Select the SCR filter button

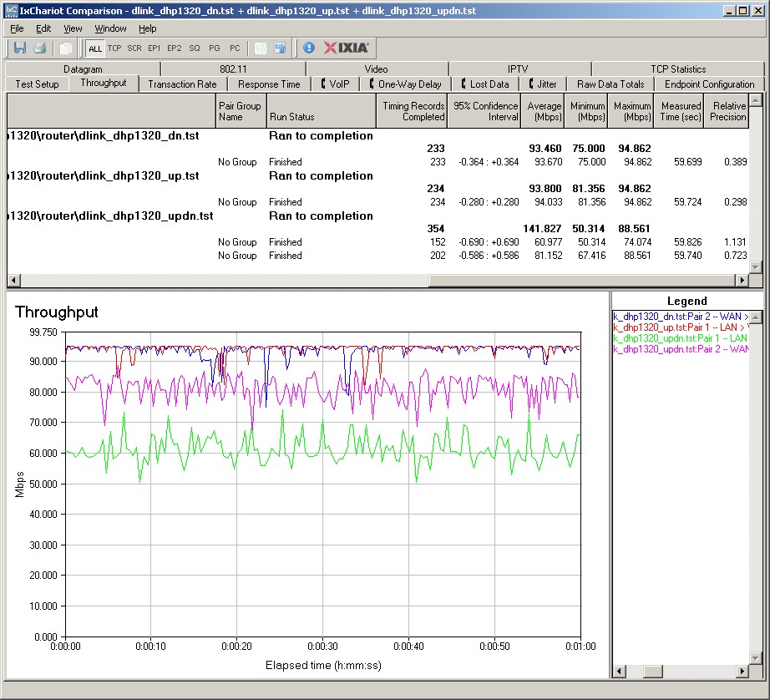(x=134, y=48)
